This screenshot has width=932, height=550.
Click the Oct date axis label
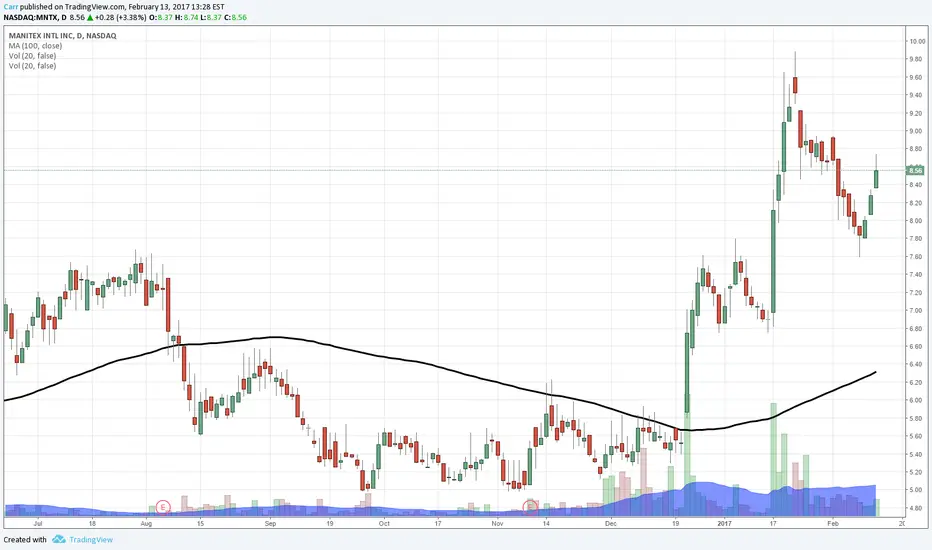click(385, 524)
